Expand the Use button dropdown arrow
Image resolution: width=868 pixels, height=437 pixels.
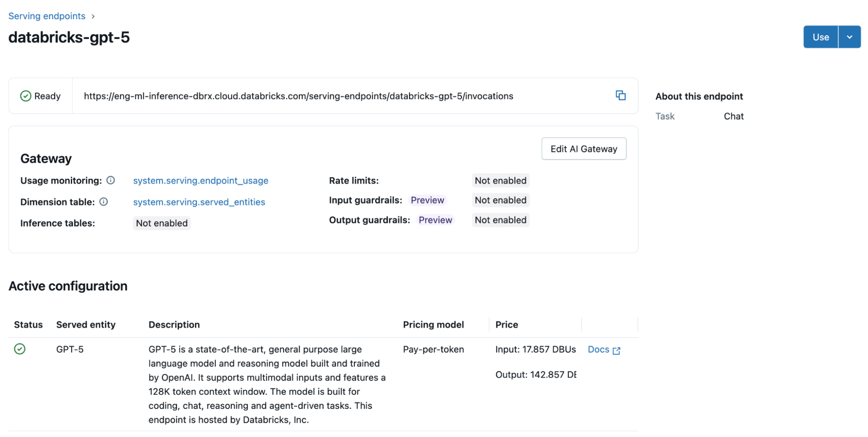[x=849, y=37]
